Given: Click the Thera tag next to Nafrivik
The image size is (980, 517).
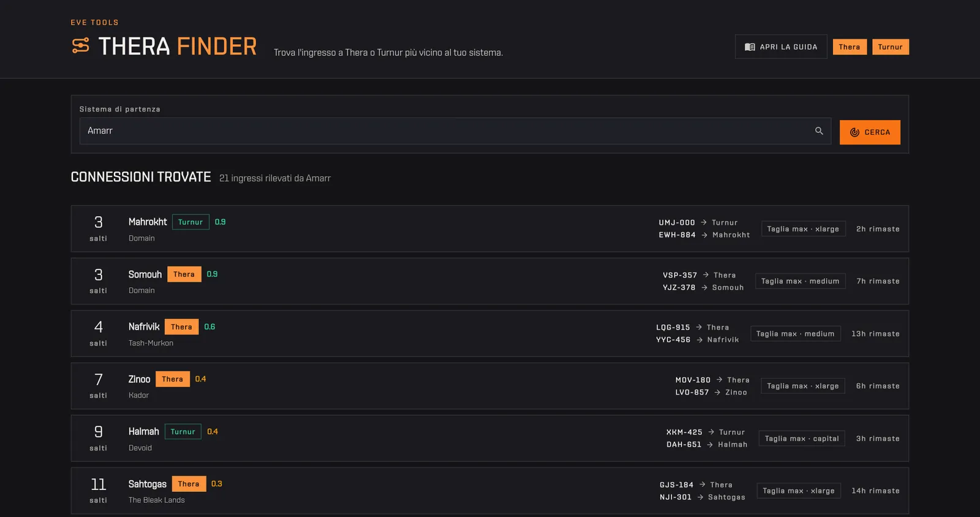Looking at the screenshot, I should [x=181, y=326].
